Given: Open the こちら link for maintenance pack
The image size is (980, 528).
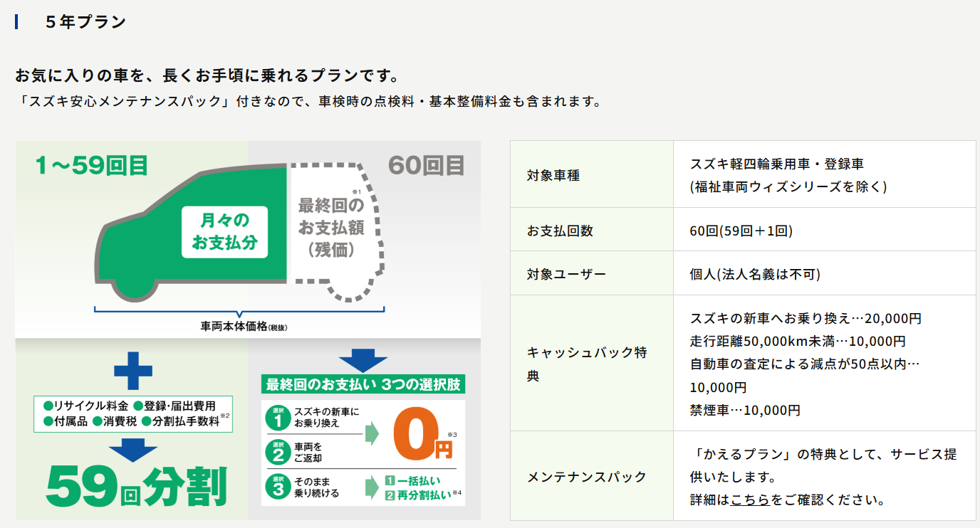Looking at the screenshot, I should pyautogui.click(x=750, y=500).
